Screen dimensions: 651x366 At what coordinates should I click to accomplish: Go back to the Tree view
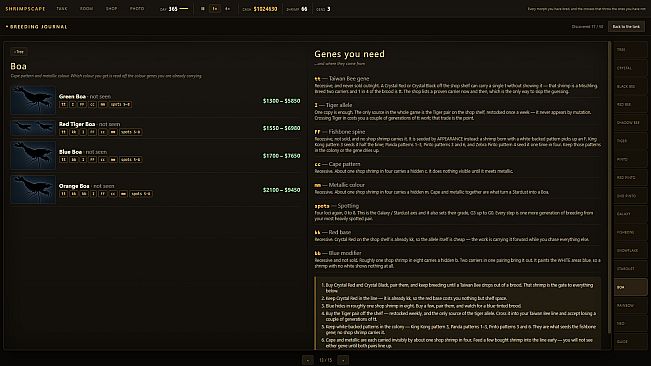tap(19, 52)
